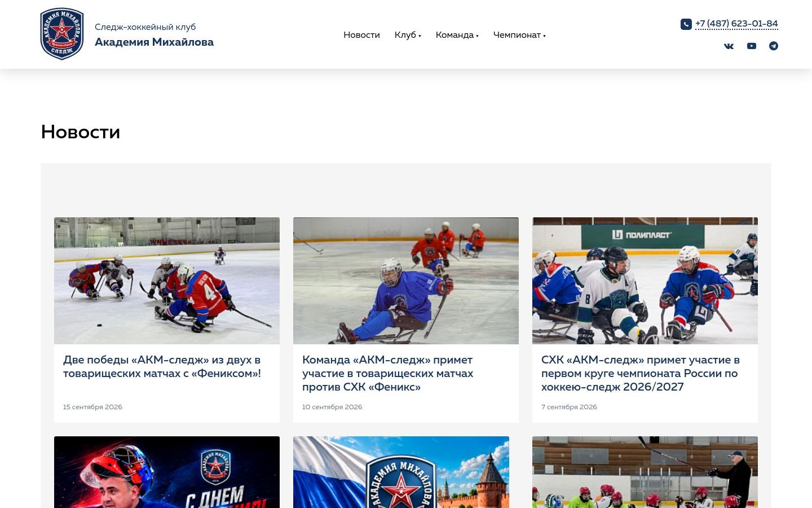812x508 pixels.
Task: Open the Новости menu item
Action: (x=361, y=35)
